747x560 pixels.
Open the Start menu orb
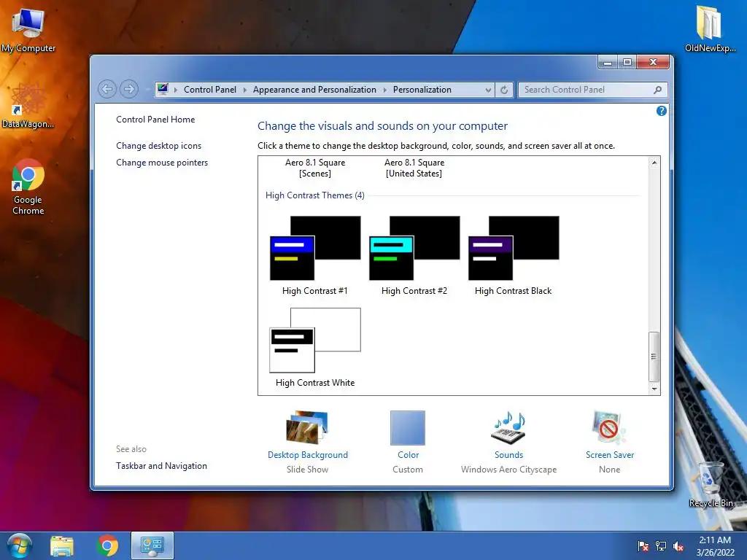20,545
